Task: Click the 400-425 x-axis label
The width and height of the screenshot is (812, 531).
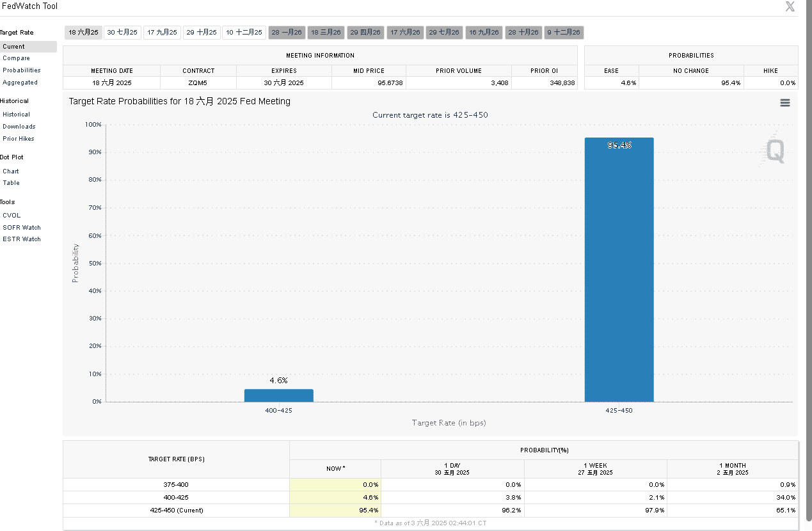Action: click(x=279, y=411)
